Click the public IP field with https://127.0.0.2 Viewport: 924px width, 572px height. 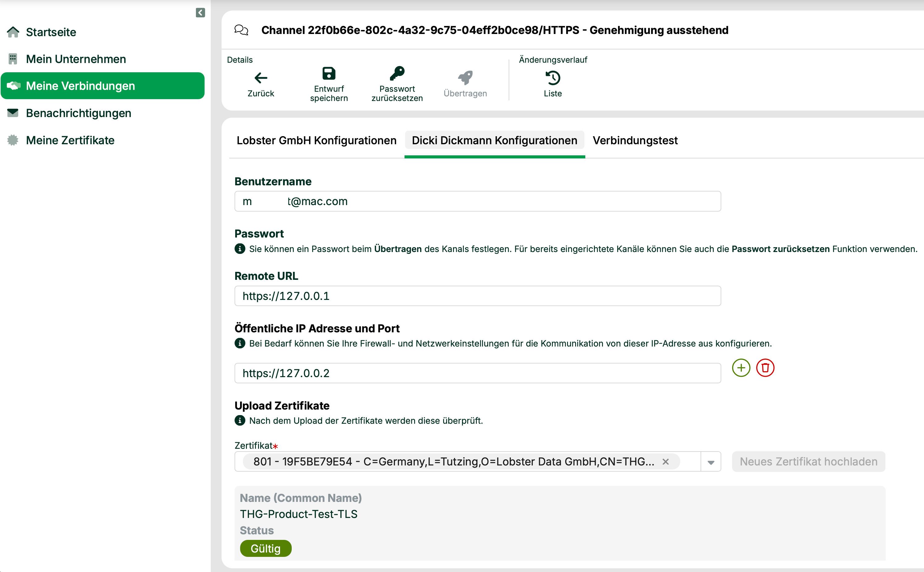[x=478, y=373]
